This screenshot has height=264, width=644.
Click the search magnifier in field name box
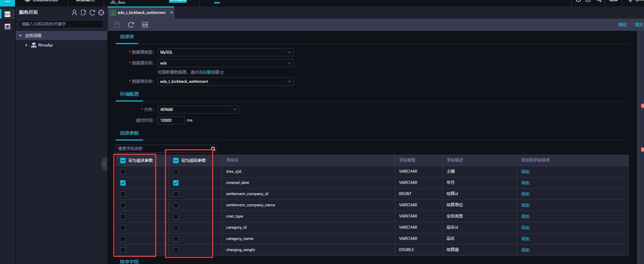tap(213, 149)
